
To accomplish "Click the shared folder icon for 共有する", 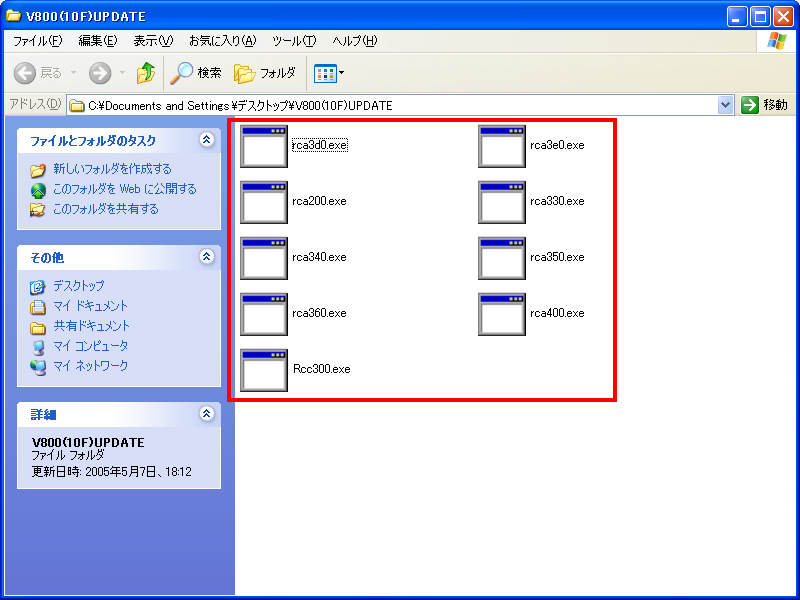I will [37, 210].
